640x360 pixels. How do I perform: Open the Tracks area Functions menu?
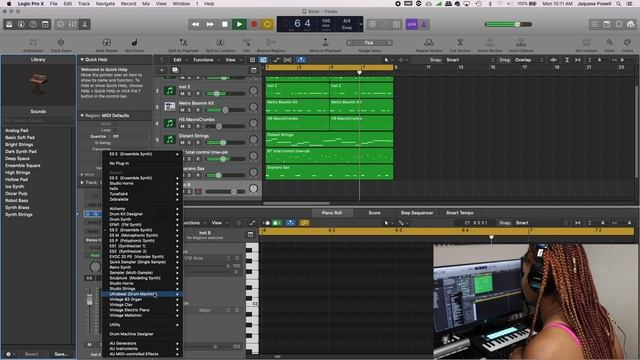203,60
